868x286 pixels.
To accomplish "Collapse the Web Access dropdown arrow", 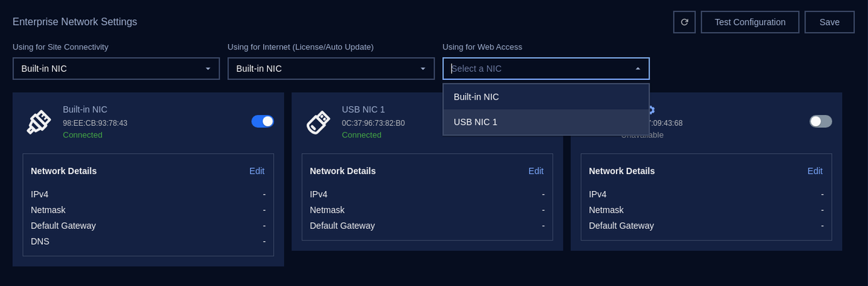I will tap(637, 68).
